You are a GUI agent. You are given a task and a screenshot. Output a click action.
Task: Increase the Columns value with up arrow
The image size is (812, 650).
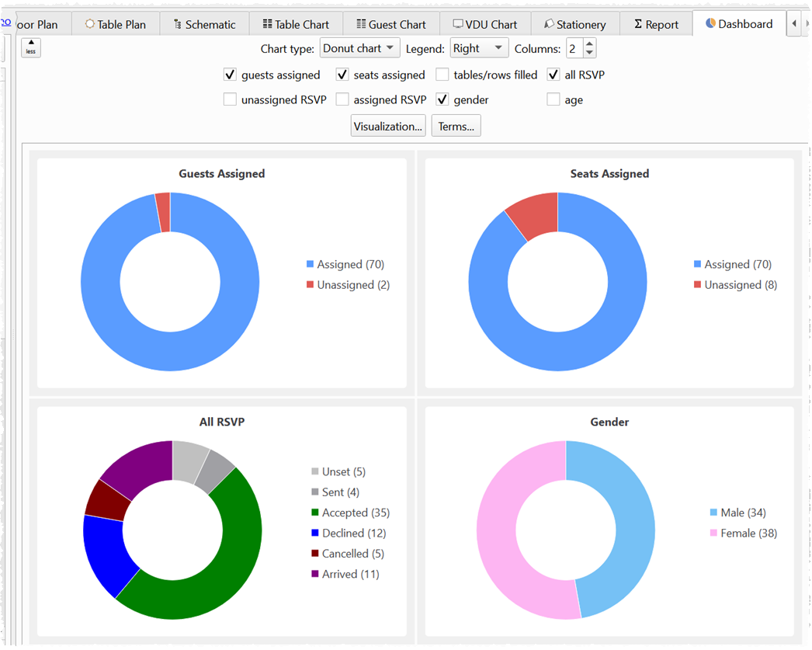click(589, 44)
